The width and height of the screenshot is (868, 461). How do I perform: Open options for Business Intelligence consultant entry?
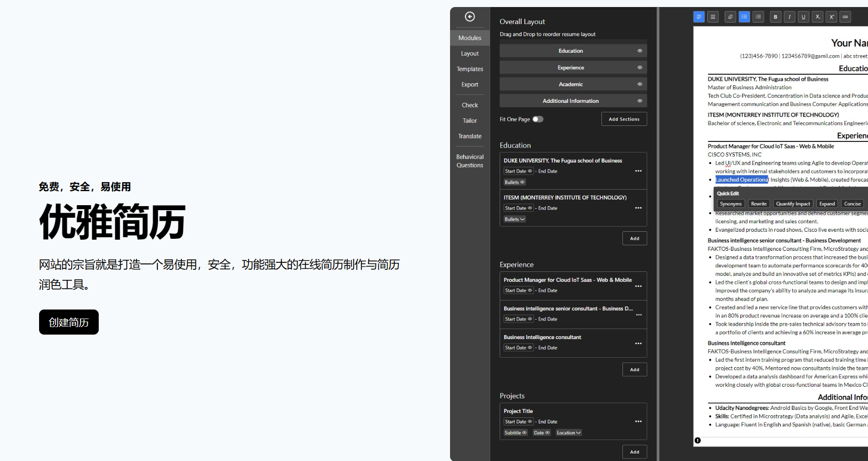point(638,344)
